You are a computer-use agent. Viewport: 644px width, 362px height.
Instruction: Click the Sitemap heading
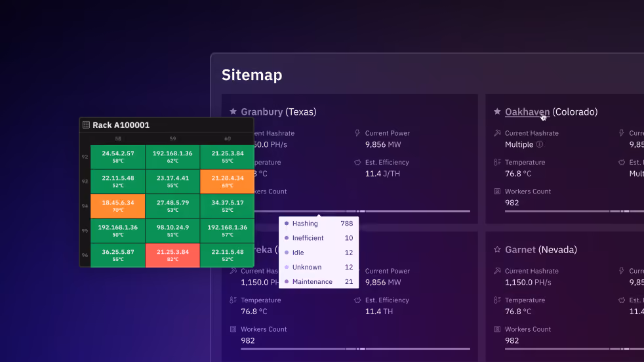pos(252,75)
